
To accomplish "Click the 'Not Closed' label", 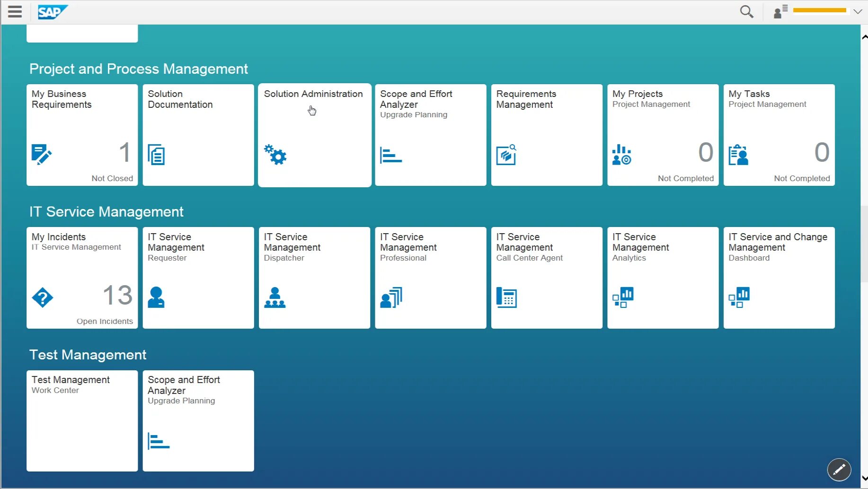I will tap(112, 178).
